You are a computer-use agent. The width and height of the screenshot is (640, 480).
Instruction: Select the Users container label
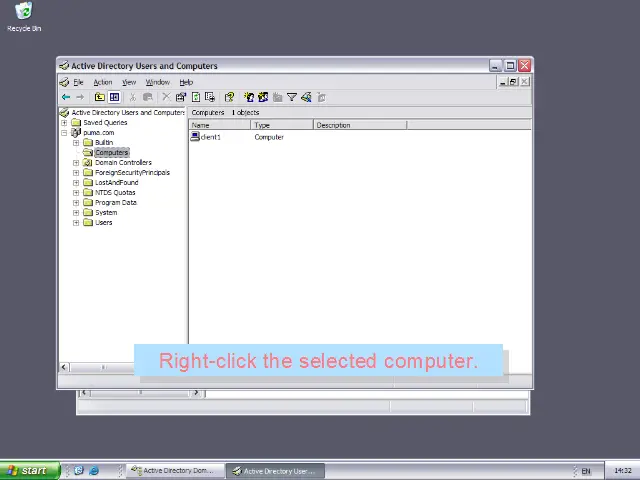coord(104,222)
